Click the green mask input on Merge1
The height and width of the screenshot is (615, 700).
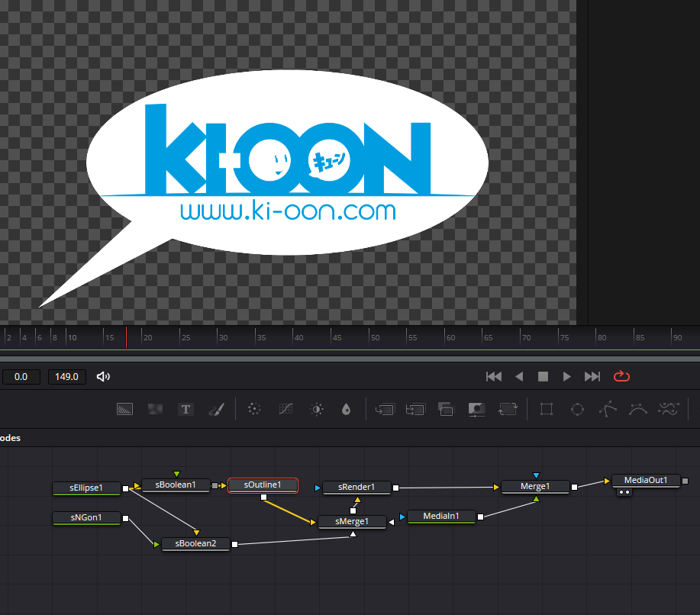coord(536,498)
